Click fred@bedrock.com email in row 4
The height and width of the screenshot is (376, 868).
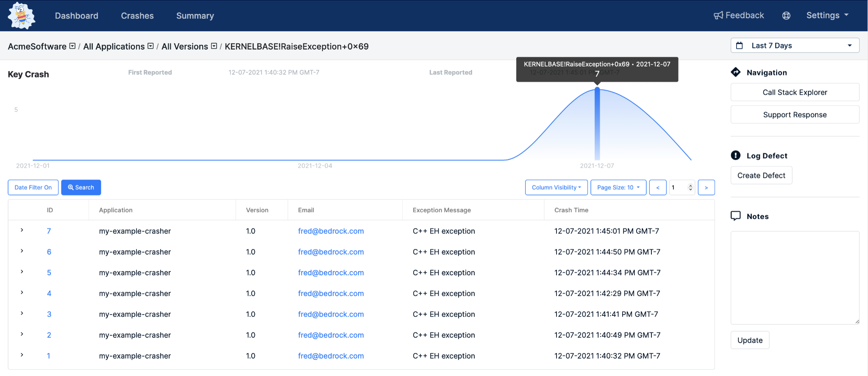coord(331,293)
